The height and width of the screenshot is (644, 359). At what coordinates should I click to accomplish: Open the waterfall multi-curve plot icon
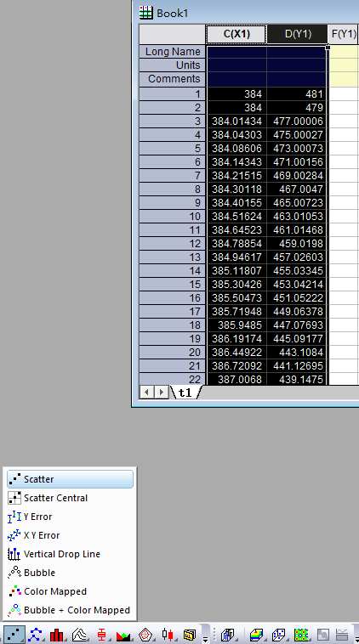(x=80, y=635)
